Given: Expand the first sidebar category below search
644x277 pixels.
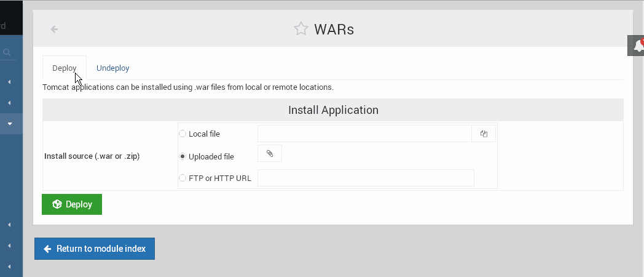Looking at the screenshot, I should 9,82.
